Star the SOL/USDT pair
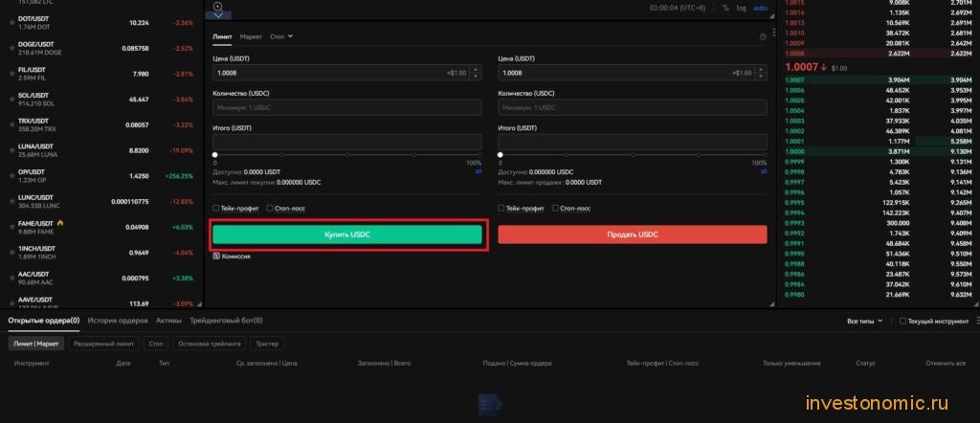Screen dimensions: 980x423 coord(11,100)
